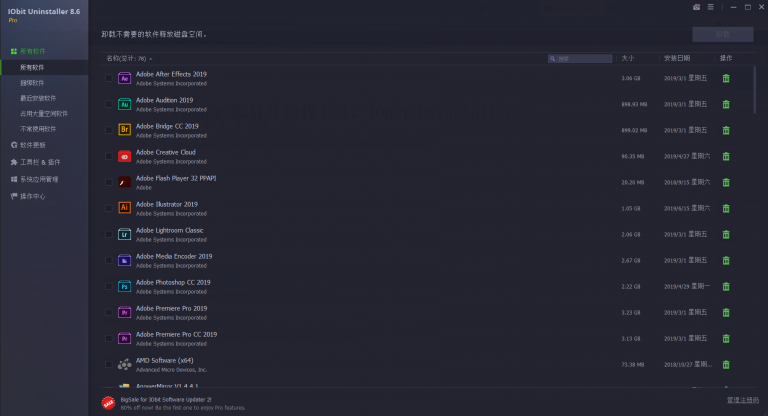Click the Adobe Illustrator 2019 app icon
The image size is (768, 416).
click(124, 208)
